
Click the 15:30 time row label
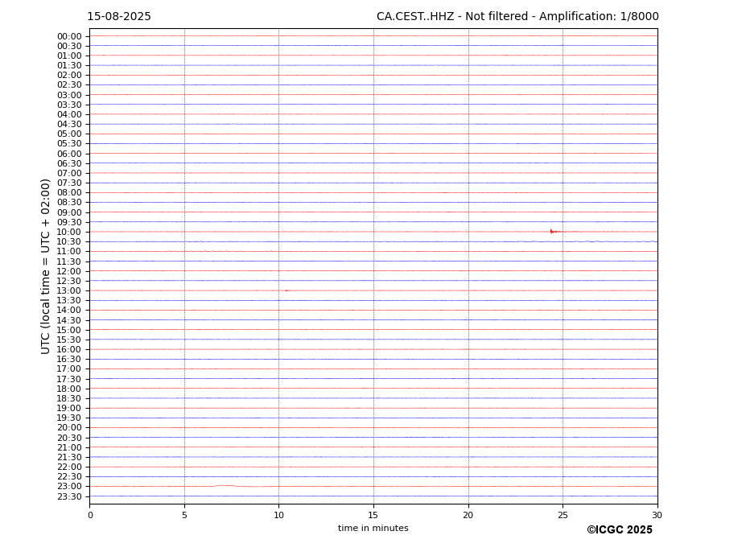69,340
